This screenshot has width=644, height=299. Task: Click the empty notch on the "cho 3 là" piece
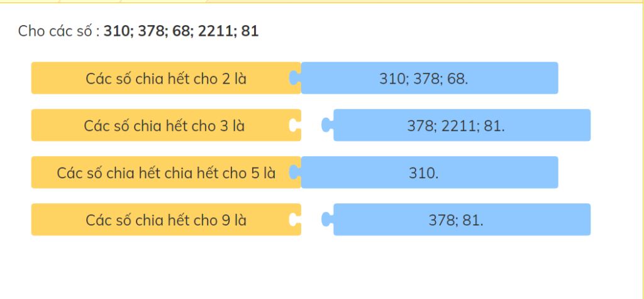(x=294, y=125)
